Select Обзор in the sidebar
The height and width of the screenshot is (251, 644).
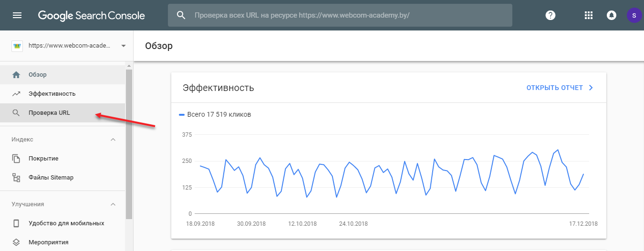pos(37,75)
